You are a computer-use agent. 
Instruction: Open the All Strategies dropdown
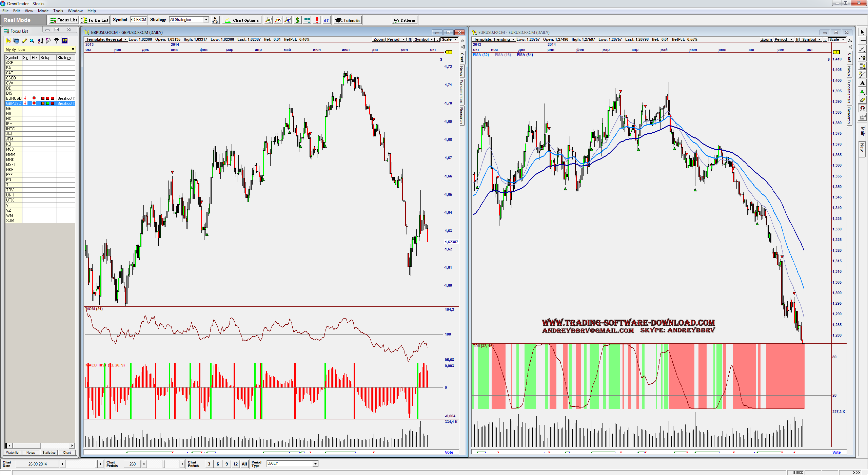206,20
